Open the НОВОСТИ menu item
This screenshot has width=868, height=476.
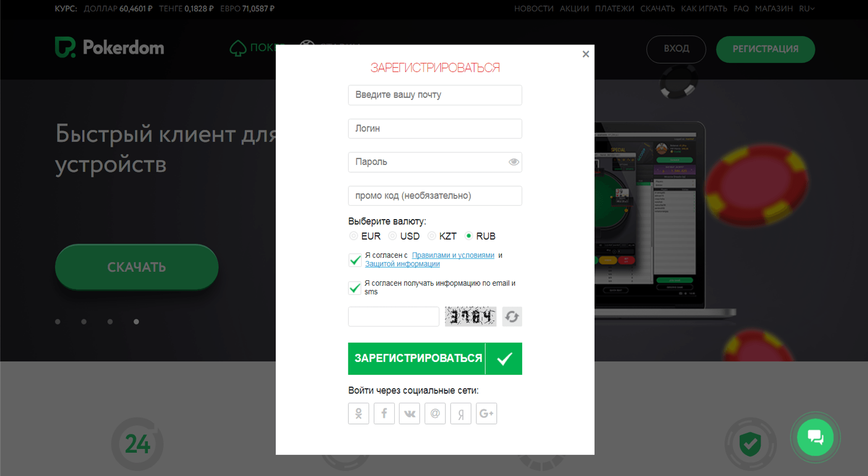(533, 9)
